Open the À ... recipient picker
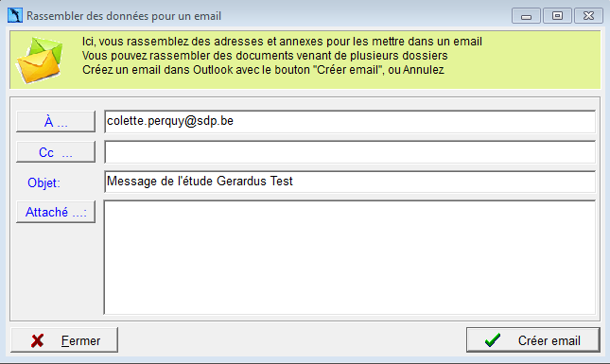 click(56, 121)
